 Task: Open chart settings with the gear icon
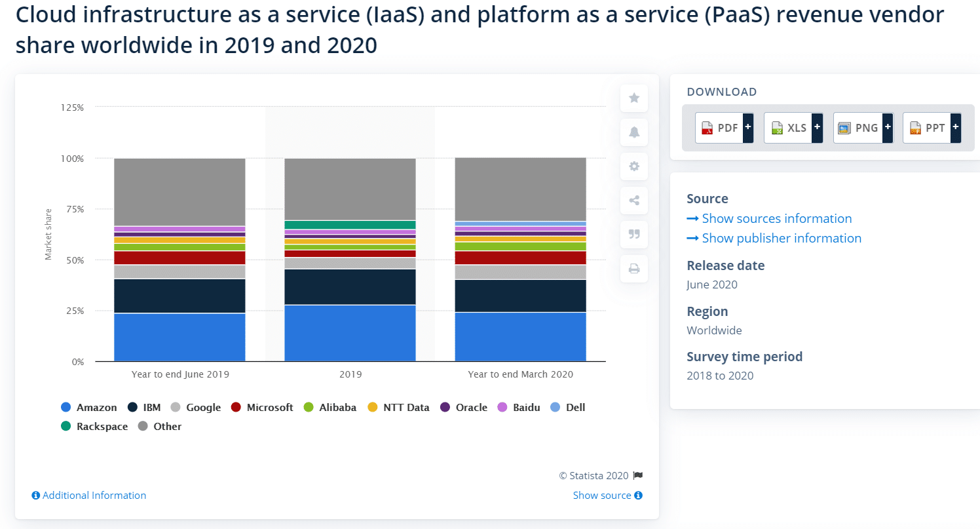[x=633, y=166]
